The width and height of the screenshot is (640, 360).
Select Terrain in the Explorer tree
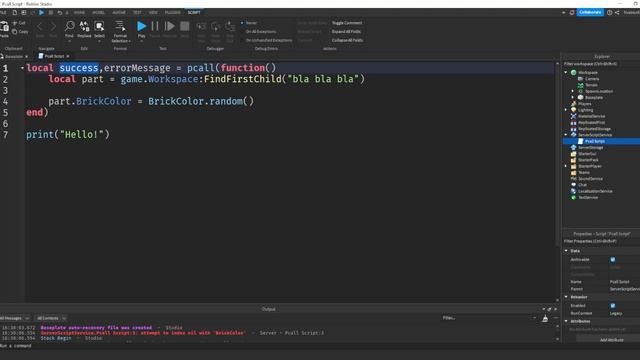tap(591, 85)
